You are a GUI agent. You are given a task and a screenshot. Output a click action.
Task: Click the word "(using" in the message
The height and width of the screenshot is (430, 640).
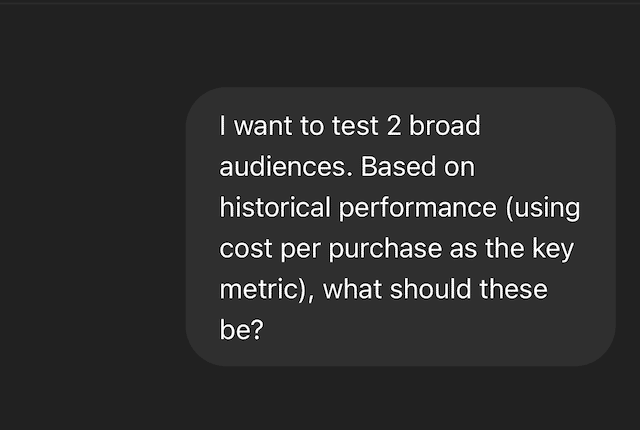coord(542,209)
